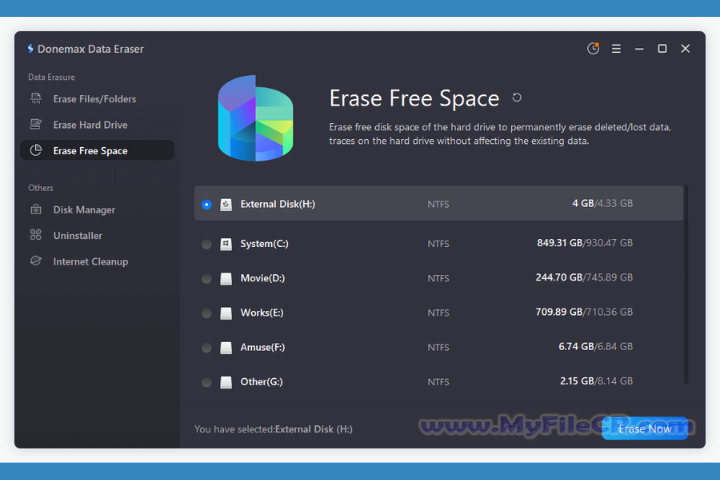Click the Erase Now button

click(x=645, y=429)
